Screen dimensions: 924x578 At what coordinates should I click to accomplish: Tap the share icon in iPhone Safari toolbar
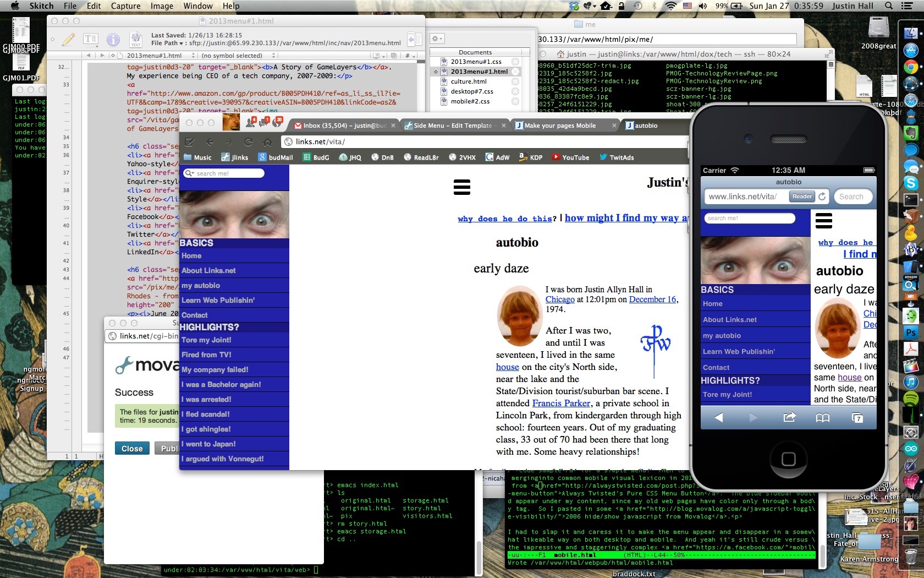[x=789, y=418]
